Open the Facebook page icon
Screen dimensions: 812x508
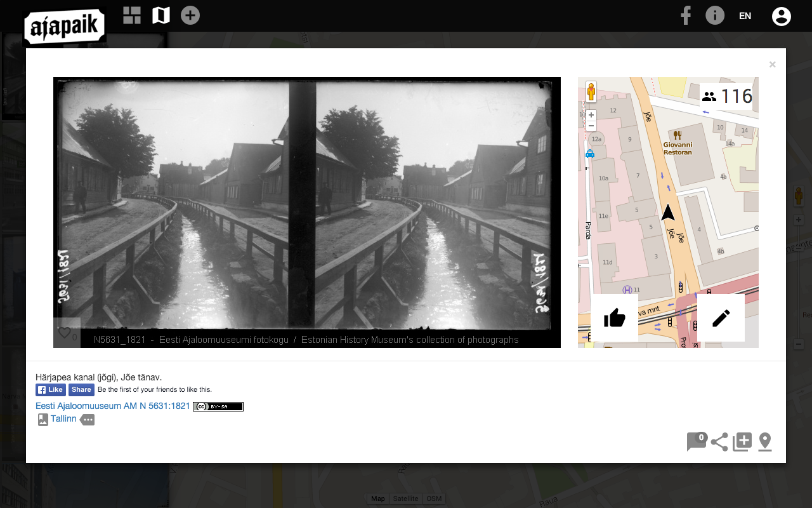click(686, 15)
